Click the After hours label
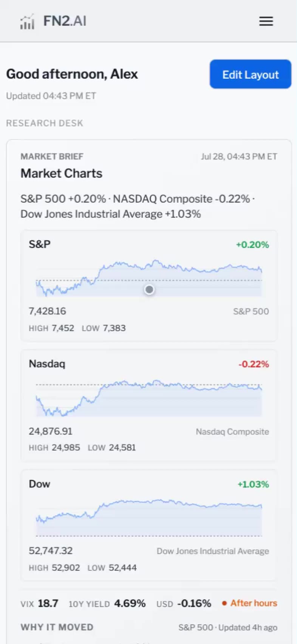This screenshot has height=644, width=297. (254, 603)
